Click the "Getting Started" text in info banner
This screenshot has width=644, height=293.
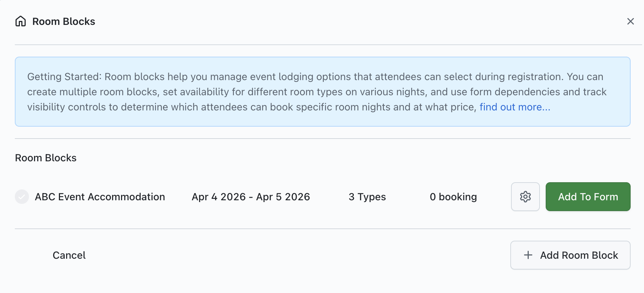click(64, 76)
